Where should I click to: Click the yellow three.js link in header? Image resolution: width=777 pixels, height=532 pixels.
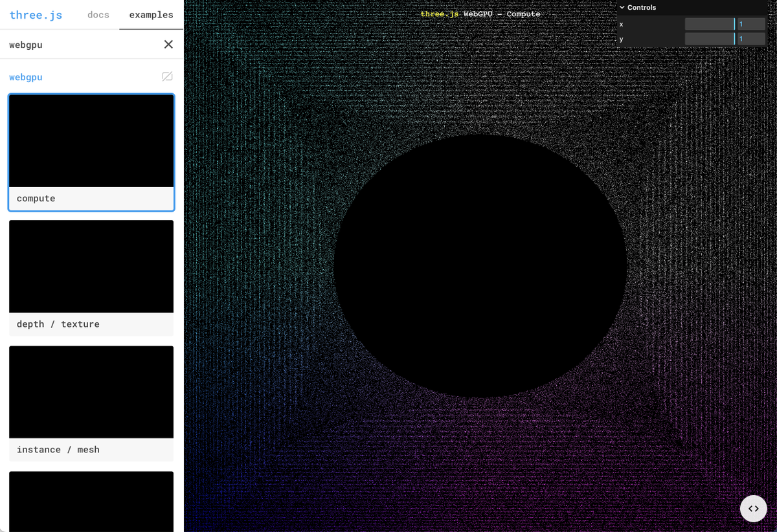(x=440, y=14)
